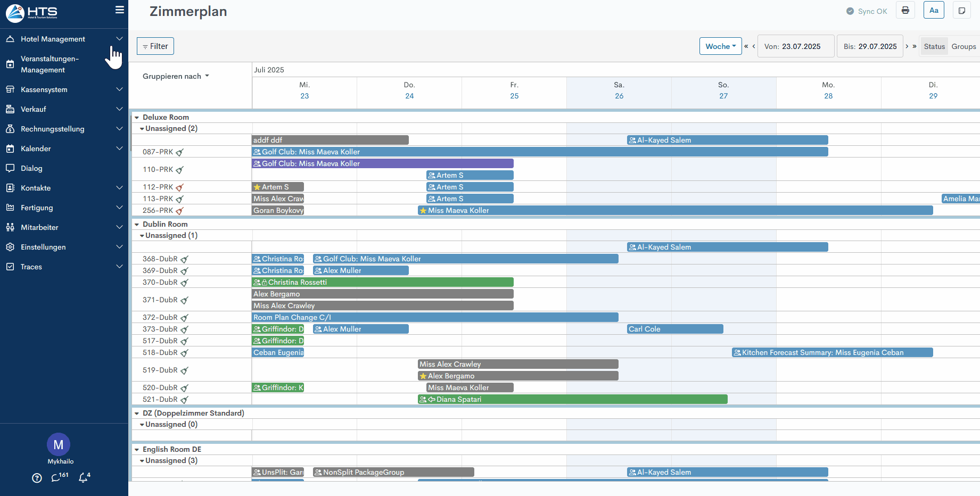
Task: Open chat messages icon with 161 badge
Action: (x=56, y=478)
